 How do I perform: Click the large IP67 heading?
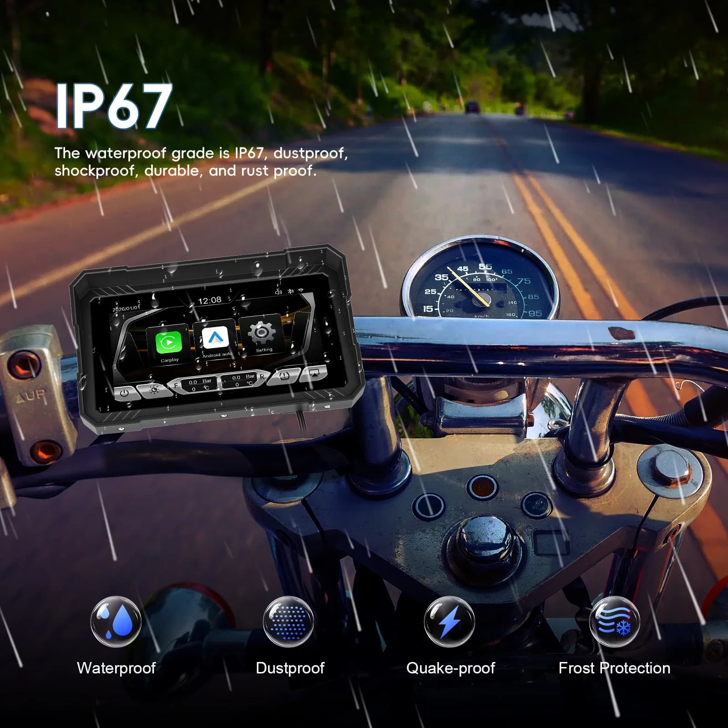pyautogui.click(x=114, y=106)
